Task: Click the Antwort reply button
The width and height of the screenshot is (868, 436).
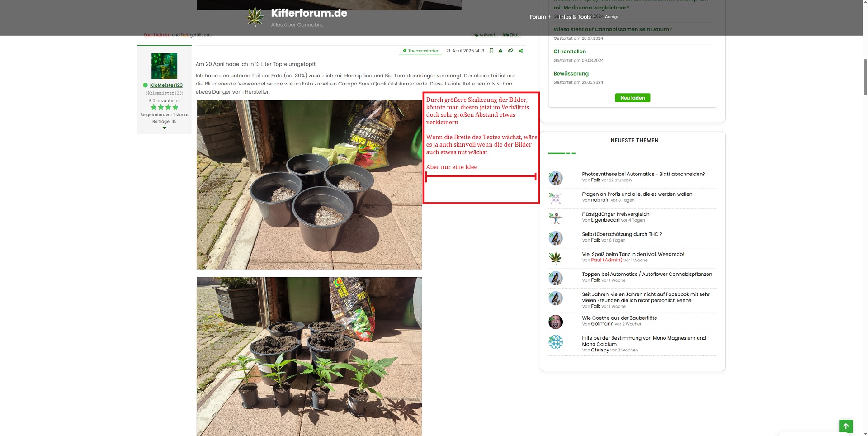Action: point(485,35)
